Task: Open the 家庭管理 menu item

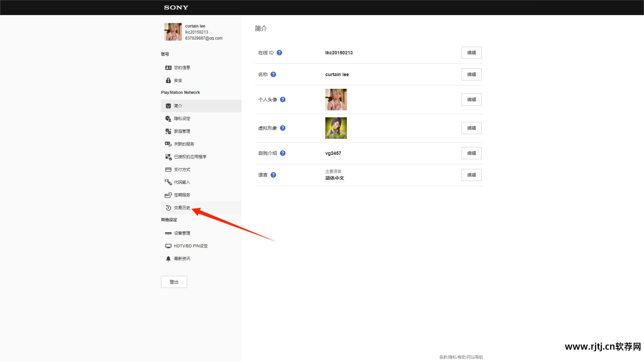Action: pos(182,131)
